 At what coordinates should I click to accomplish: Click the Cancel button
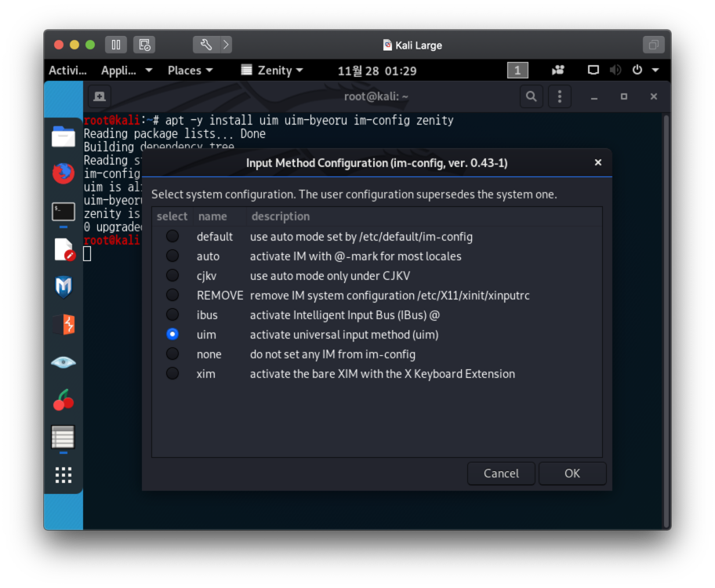pyautogui.click(x=501, y=474)
